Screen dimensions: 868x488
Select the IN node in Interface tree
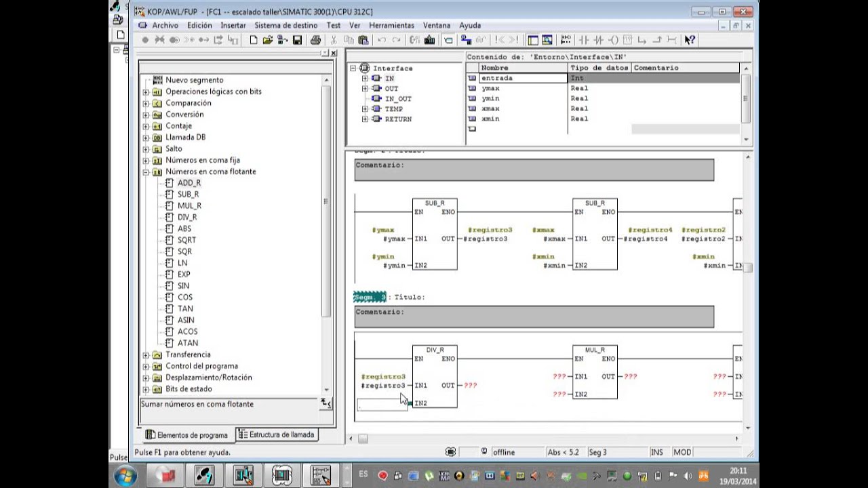[389, 79]
